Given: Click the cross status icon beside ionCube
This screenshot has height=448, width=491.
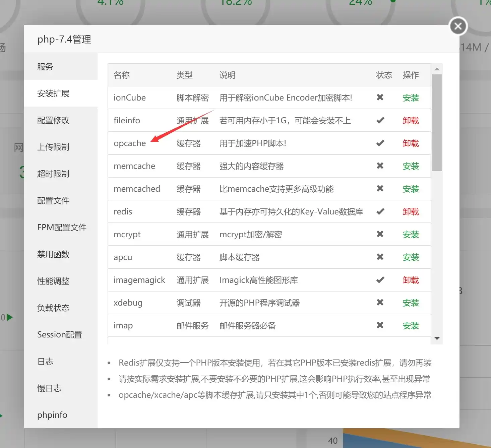Looking at the screenshot, I should point(380,98).
